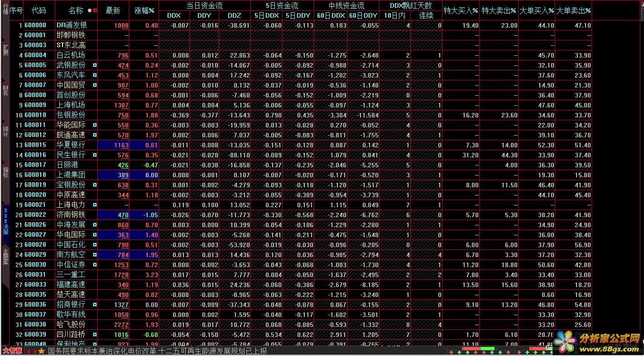Select stock code 600004 白云机场
Image resolution: width=644 pixels, height=356 pixels.
pyautogui.click(x=35, y=55)
